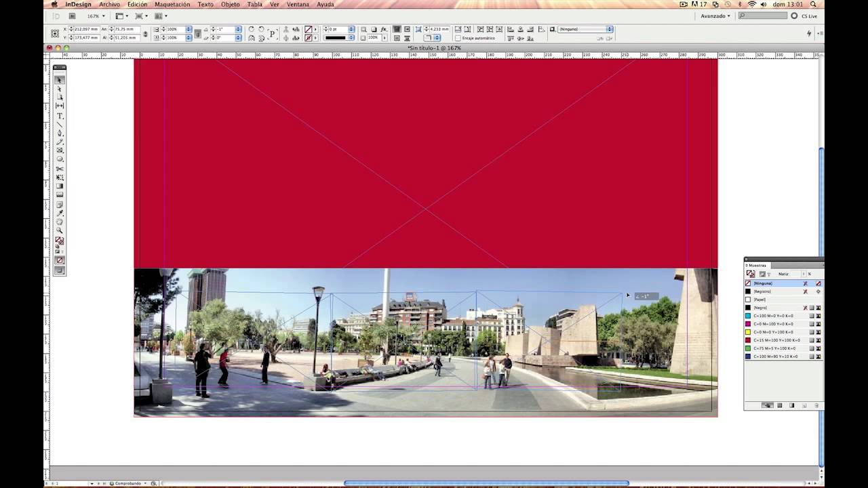Click the Muestras panel tab

pos(757,265)
